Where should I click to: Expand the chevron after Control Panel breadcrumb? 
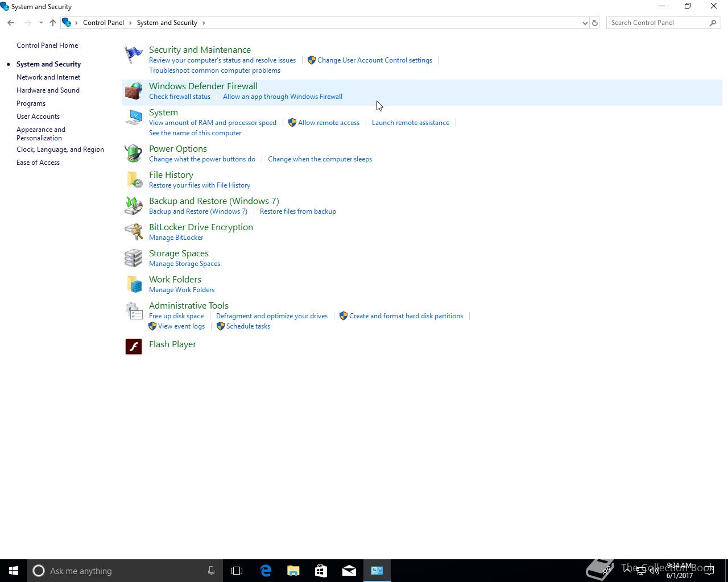[130, 23]
